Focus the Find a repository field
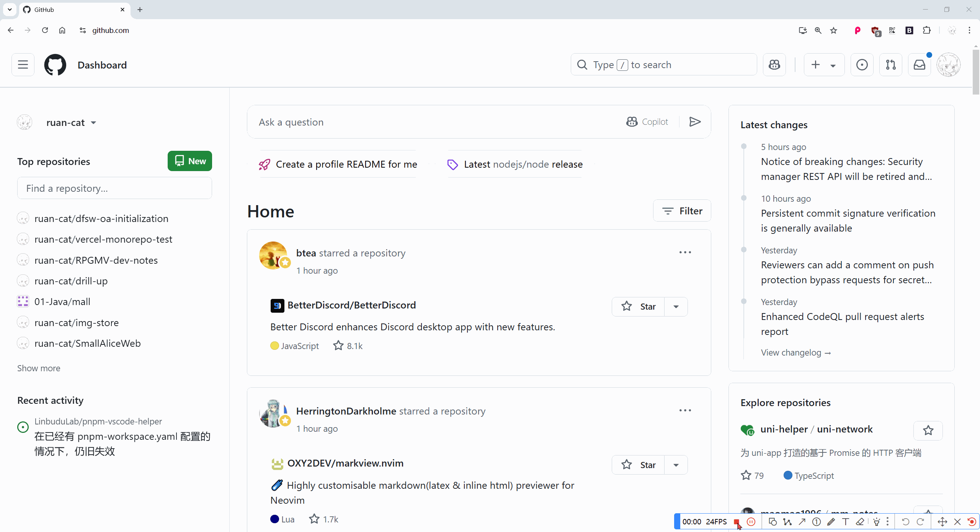 click(x=114, y=188)
